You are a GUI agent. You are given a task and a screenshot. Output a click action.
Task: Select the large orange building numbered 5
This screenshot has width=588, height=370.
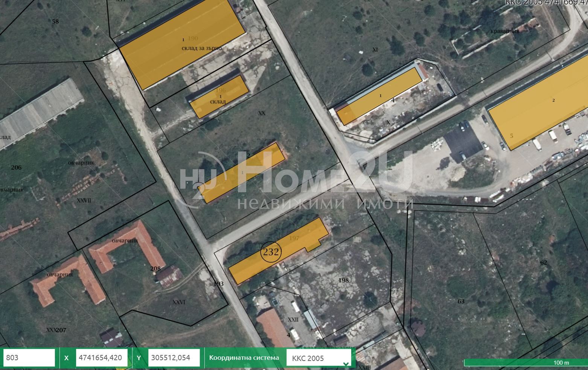click(538, 109)
